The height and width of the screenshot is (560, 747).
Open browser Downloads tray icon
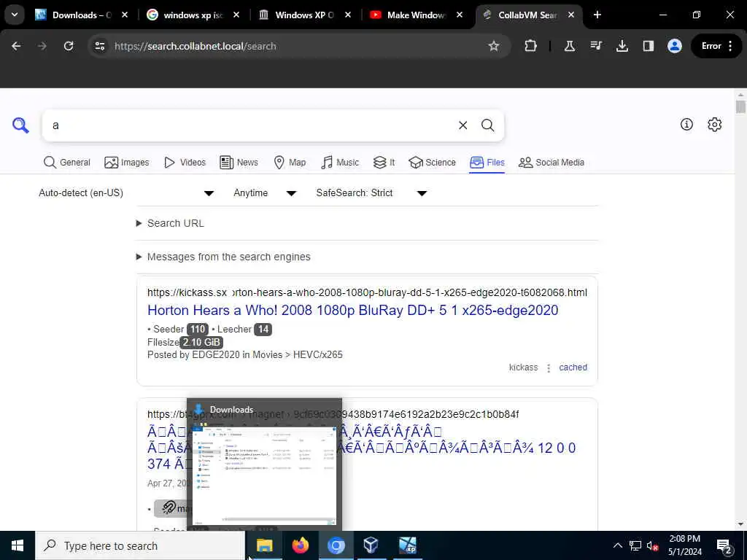622,46
